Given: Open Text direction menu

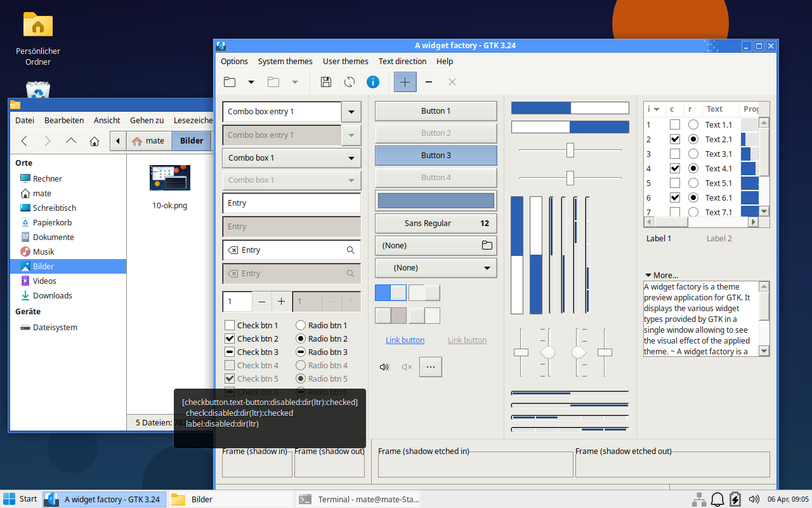Looking at the screenshot, I should tap(402, 62).
